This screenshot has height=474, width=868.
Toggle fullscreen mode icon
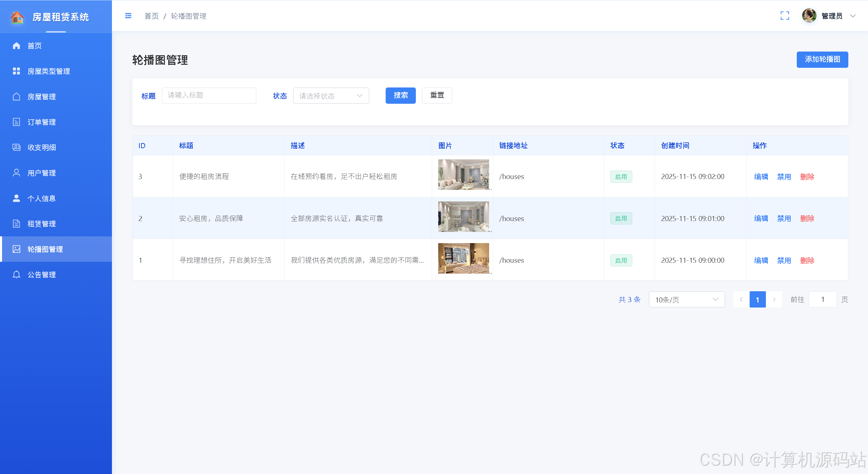pyautogui.click(x=785, y=16)
